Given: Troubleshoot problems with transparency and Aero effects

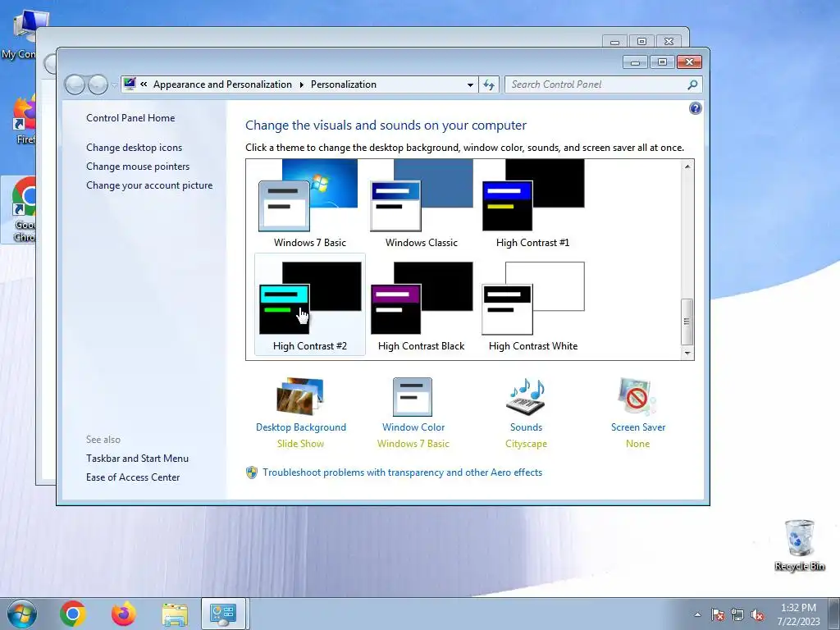Looking at the screenshot, I should click(402, 472).
